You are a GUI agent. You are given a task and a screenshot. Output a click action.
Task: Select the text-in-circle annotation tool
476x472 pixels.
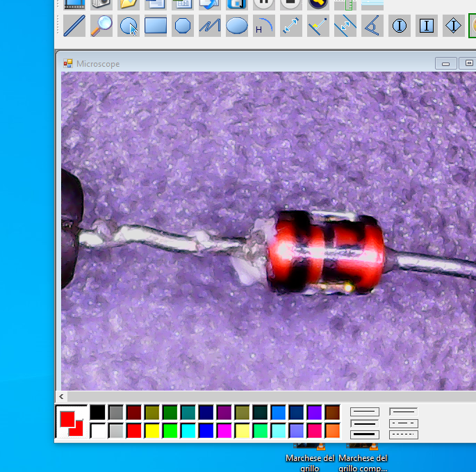click(x=399, y=26)
